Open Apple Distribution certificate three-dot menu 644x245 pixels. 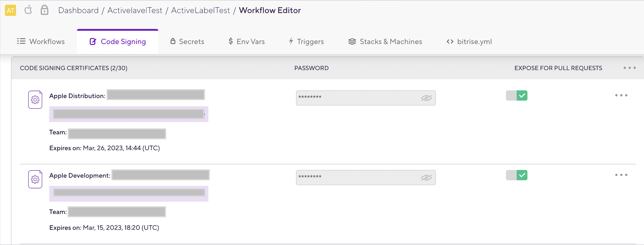click(621, 96)
